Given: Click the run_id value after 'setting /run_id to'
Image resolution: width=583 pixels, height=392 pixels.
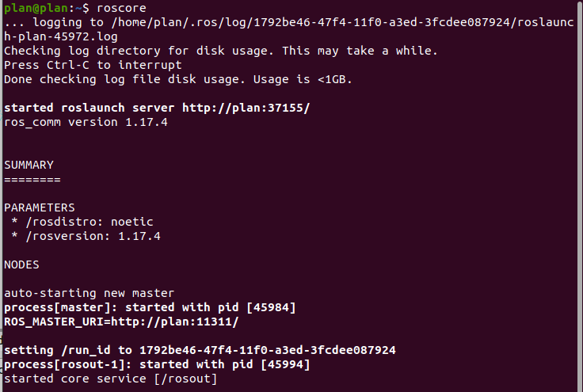Looking at the screenshot, I should pos(267,350).
